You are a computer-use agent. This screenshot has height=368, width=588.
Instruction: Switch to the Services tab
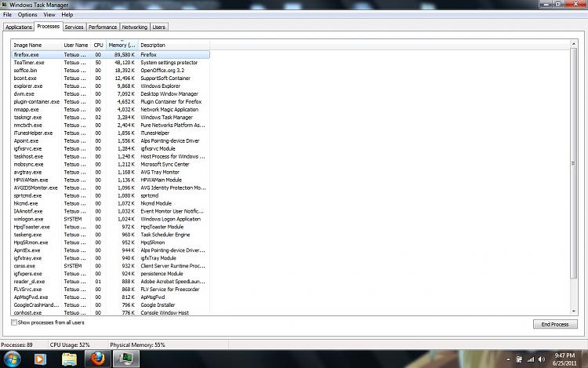point(74,27)
